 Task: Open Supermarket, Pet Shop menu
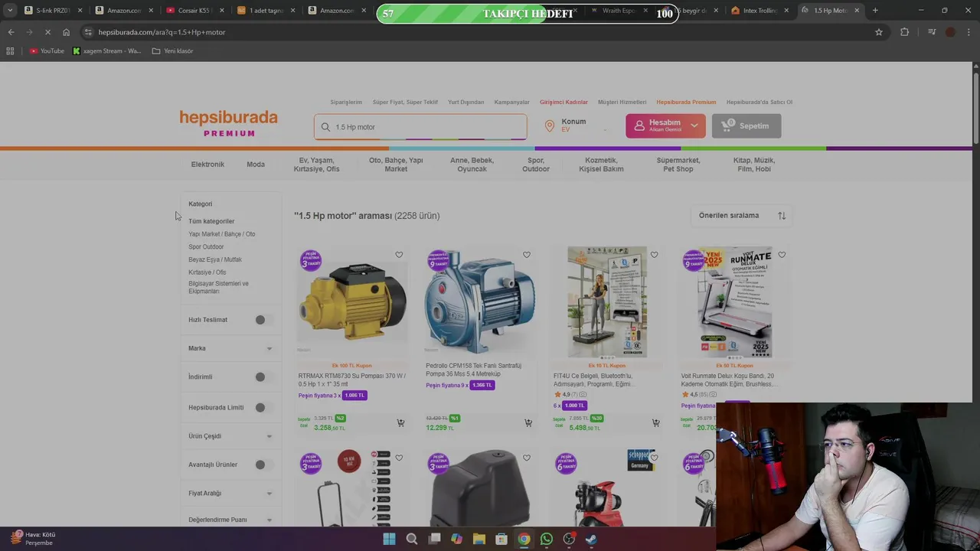click(x=678, y=165)
